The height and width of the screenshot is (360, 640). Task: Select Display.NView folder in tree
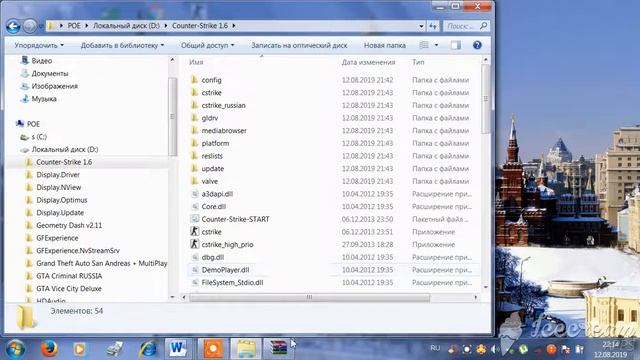pyautogui.click(x=58, y=187)
